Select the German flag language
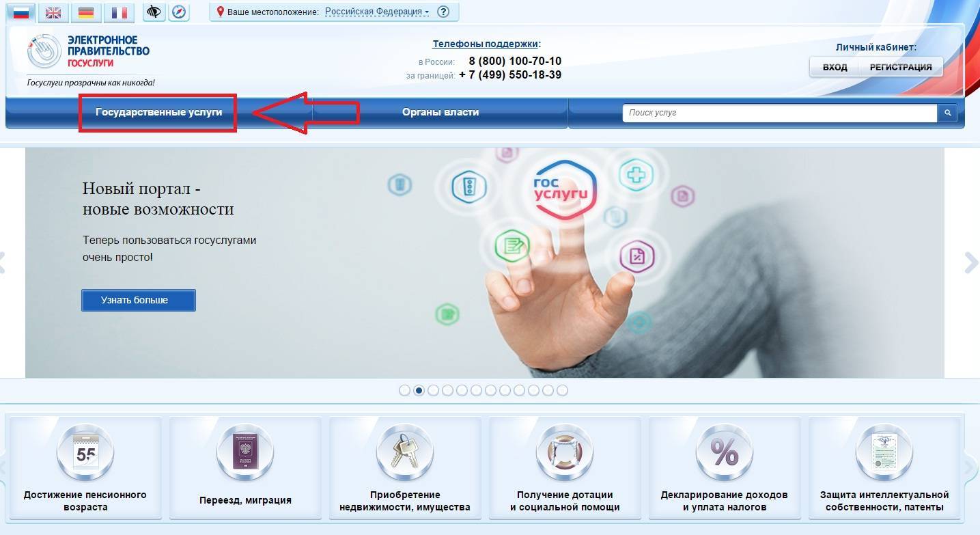The image size is (980, 535). click(86, 12)
